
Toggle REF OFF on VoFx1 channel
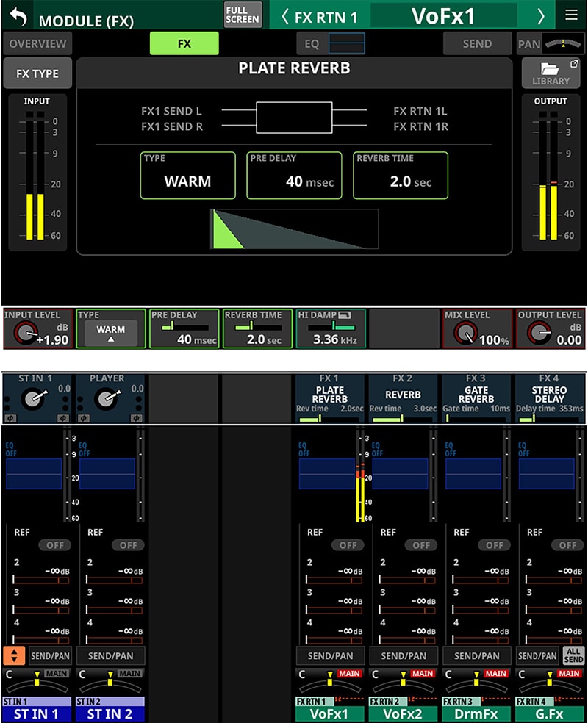pyautogui.click(x=348, y=545)
